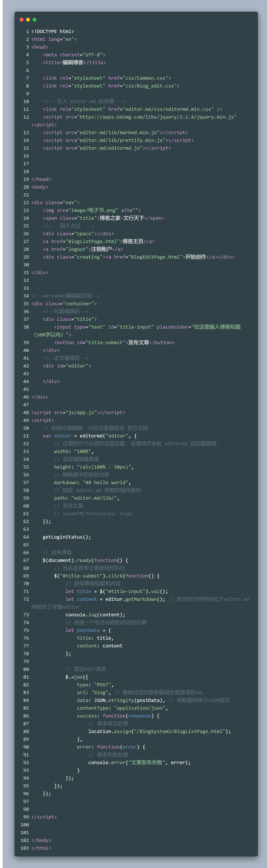
Task: Click the marked.min.js script path
Action: pyautogui.click(x=118, y=132)
